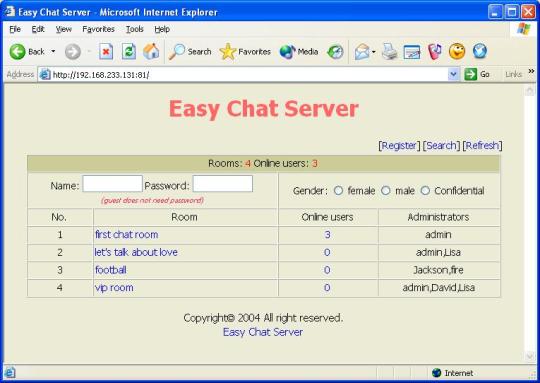Open the History clock icon
The width and height of the screenshot is (540, 383).
pos(335,52)
